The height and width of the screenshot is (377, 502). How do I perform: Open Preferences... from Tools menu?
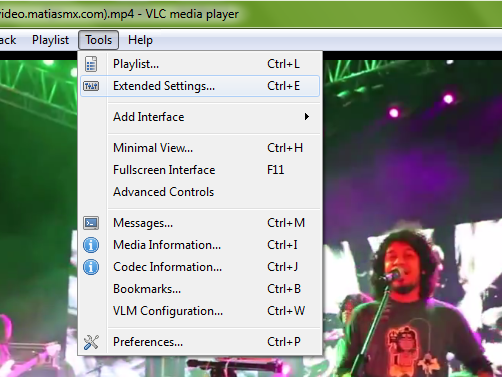200,342
